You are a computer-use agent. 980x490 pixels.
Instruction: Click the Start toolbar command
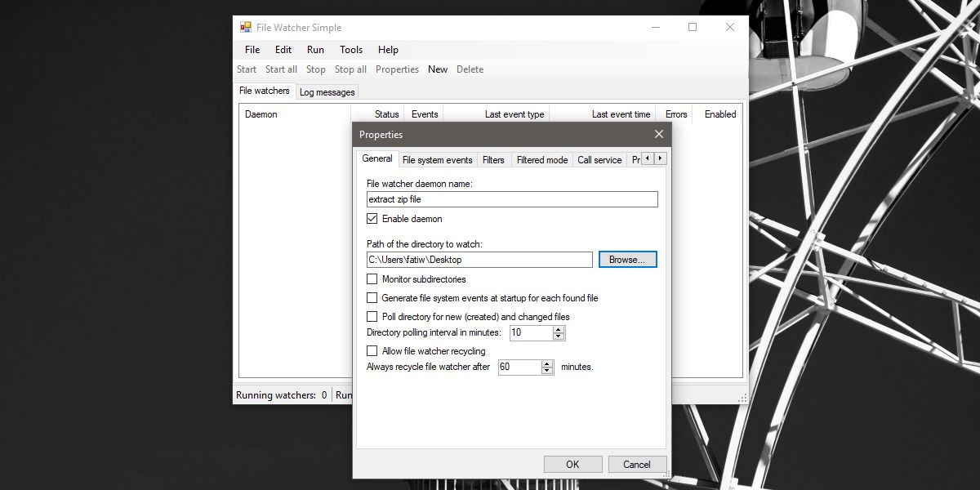click(x=246, y=69)
